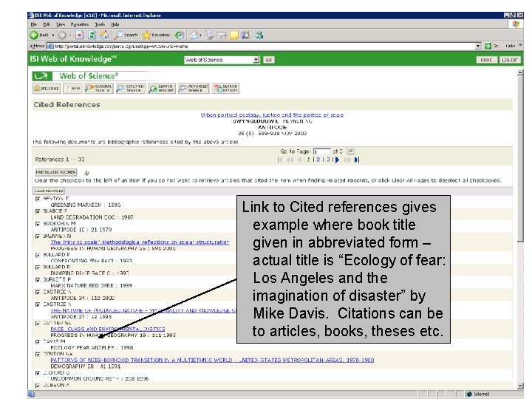Click the info icon beside Find Related Records
The image size is (532, 399).
tap(86, 173)
